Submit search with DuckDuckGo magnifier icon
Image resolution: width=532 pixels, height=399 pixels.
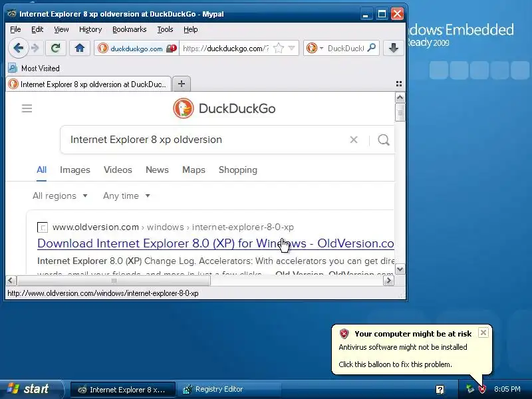(384, 140)
